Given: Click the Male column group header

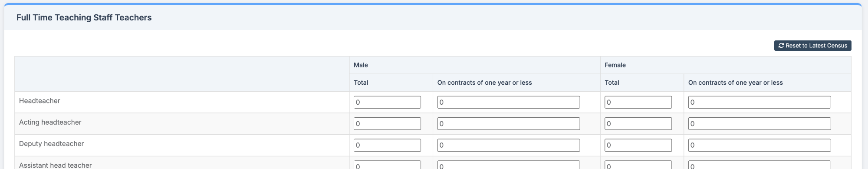Looking at the screenshot, I should tap(361, 65).
